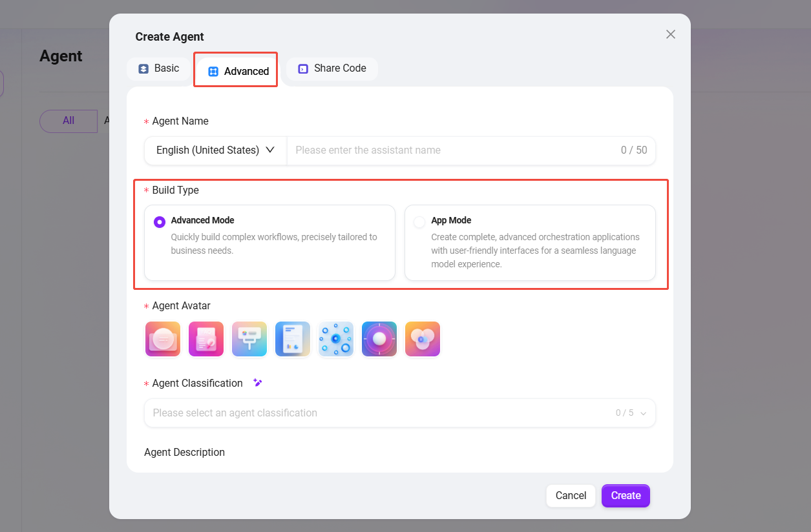Select the Advanced Mode radio button
The width and height of the screenshot is (811, 532).
160,222
